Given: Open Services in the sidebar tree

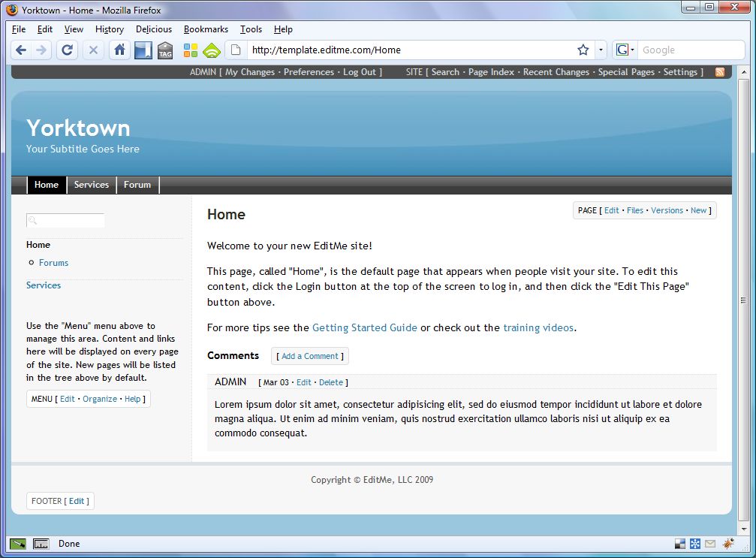Looking at the screenshot, I should [x=44, y=285].
